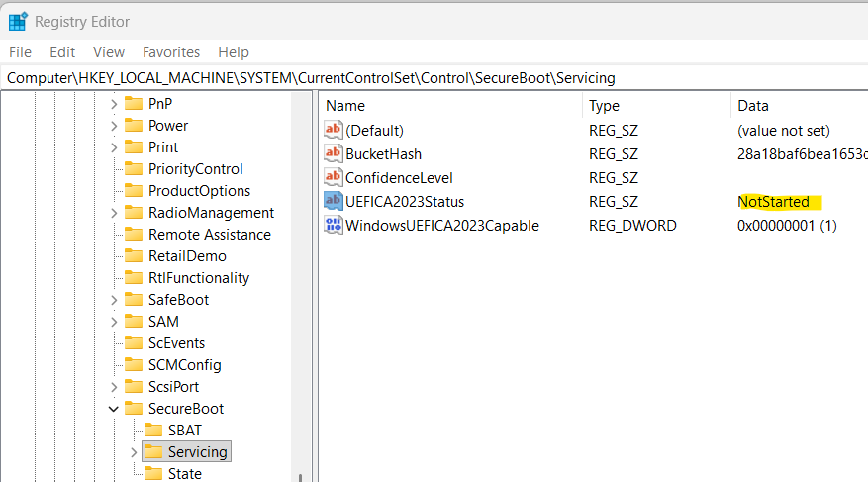Select the SCMConfig key label
Screen dimensions: 868x482
pos(184,364)
